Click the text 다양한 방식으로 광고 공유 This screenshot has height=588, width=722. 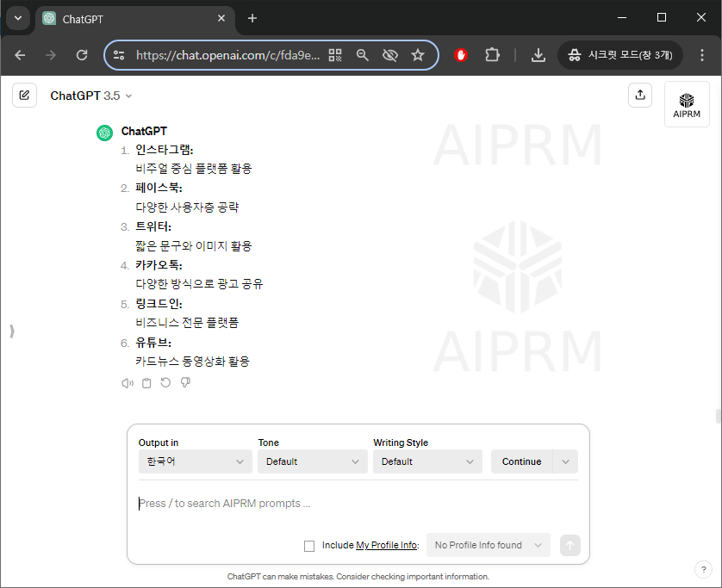click(199, 284)
